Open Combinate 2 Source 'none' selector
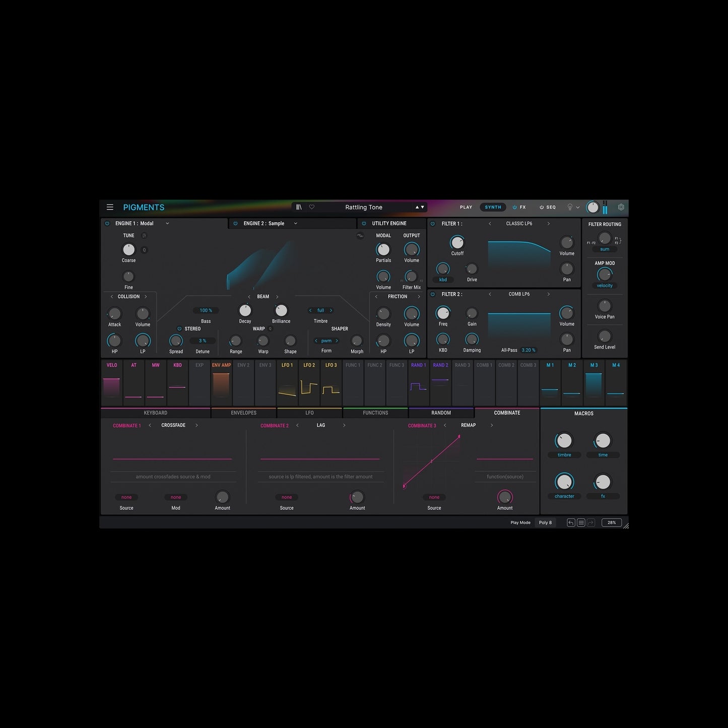This screenshot has height=728, width=728. click(x=287, y=497)
